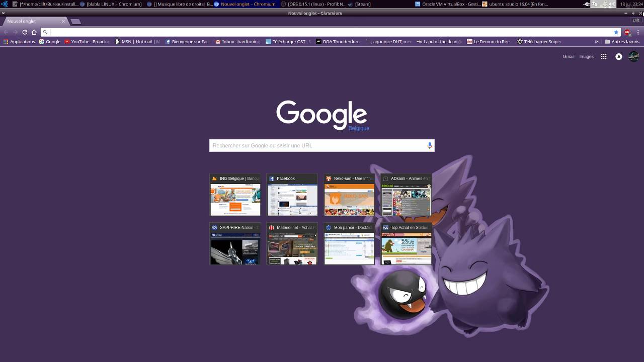Viewport: 644px width, 362px height.
Task: Open the Google account avatar
Action: pos(634,56)
